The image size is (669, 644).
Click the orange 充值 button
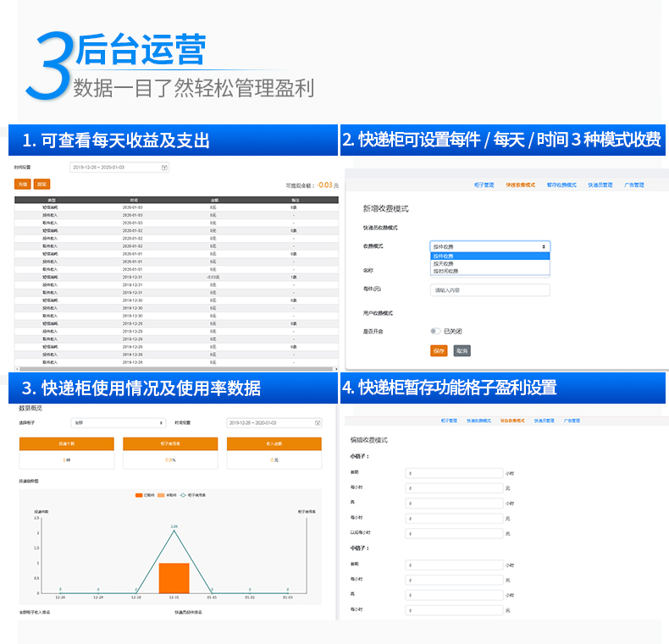pyautogui.click(x=23, y=184)
